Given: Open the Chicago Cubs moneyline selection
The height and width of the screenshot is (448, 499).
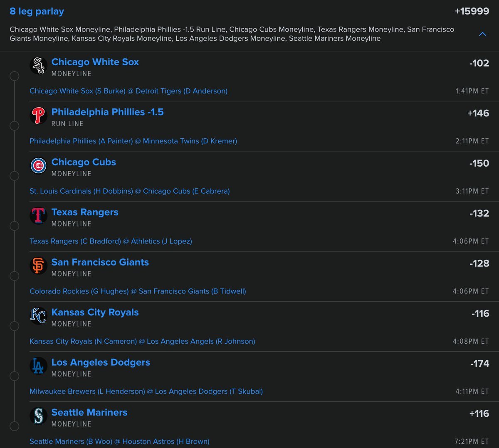Looking at the screenshot, I should 84,162.
